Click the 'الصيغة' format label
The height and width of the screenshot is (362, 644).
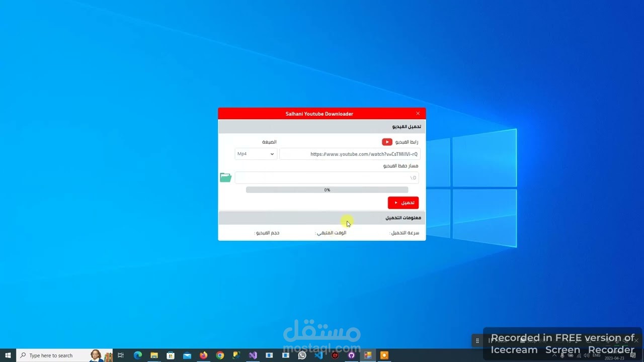[269, 142]
